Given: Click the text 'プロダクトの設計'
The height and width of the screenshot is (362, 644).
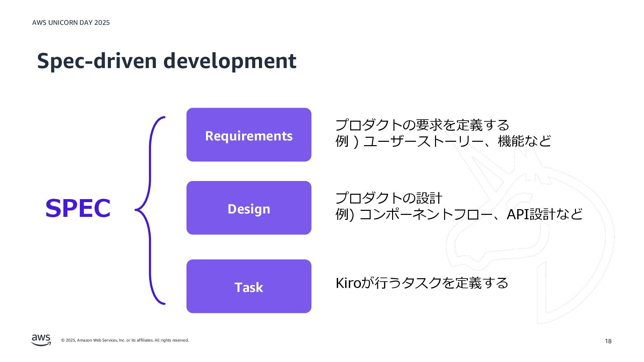Looking at the screenshot, I should coord(389,198).
